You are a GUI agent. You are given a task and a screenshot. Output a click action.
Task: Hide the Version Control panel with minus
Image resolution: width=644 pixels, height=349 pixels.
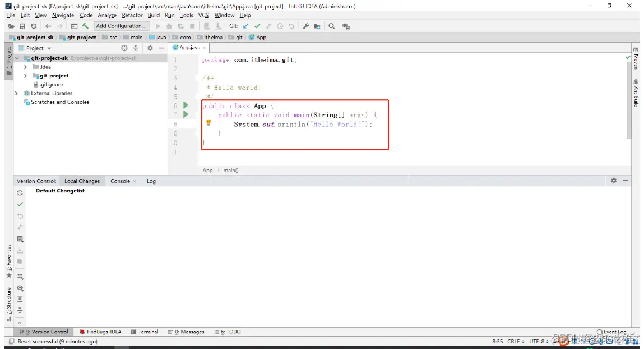[625, 181]
